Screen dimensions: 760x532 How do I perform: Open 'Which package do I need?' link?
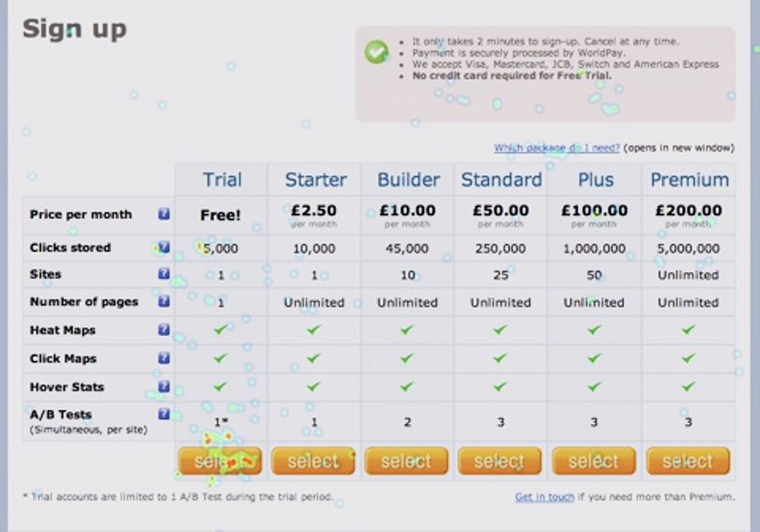click(556, 148)
